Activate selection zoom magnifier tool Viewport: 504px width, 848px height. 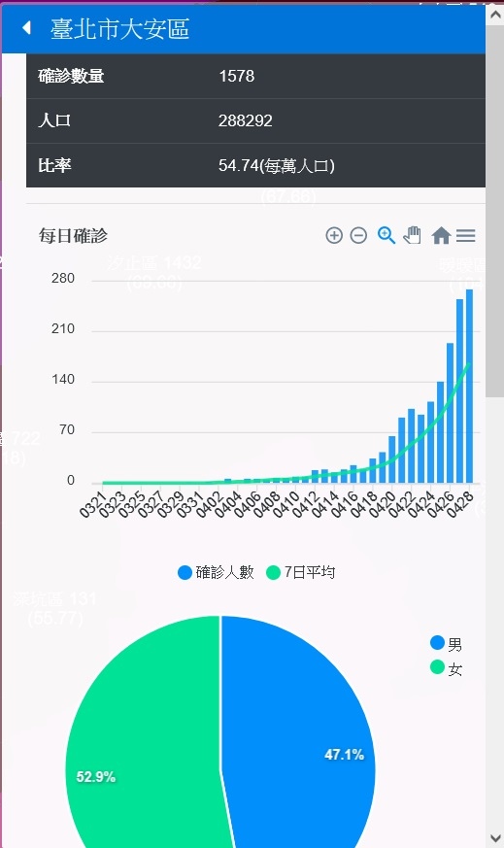coord(386,235)
